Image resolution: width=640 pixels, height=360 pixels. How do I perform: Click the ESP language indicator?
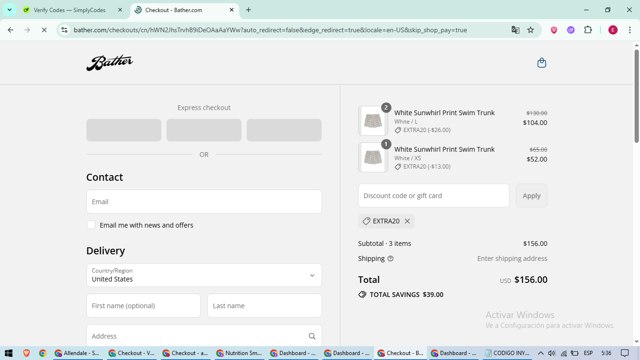point(588,353)
